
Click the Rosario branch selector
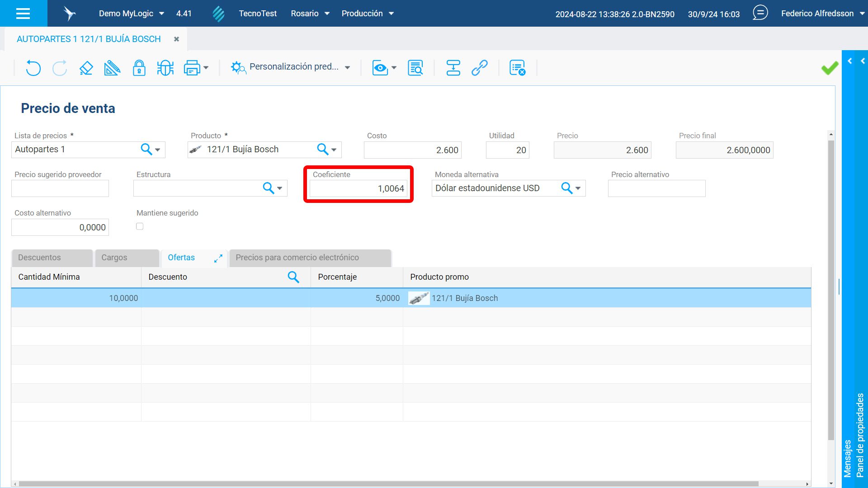[x=310, y=14]
